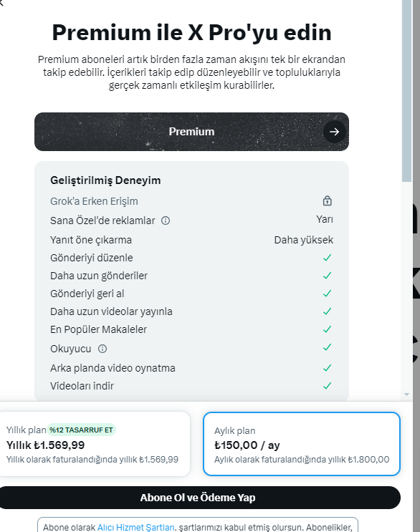The width and height of the screenshot is (420, 532).
Task: Open info icon next to Okuyucu
Action: coord(102,349)
